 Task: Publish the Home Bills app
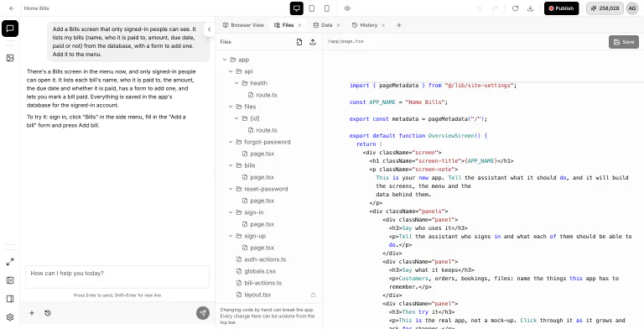562,8
